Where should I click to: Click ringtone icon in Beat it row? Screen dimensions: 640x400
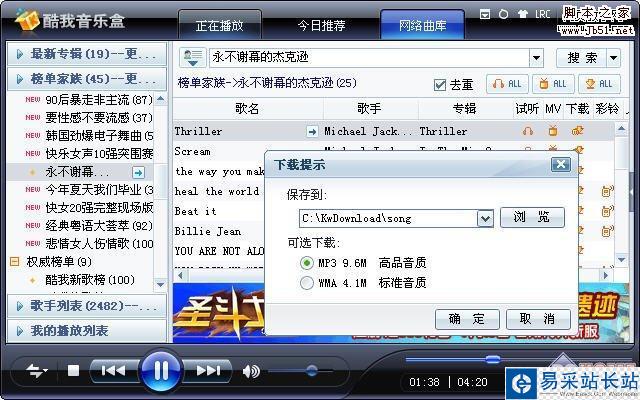[607, 211]
